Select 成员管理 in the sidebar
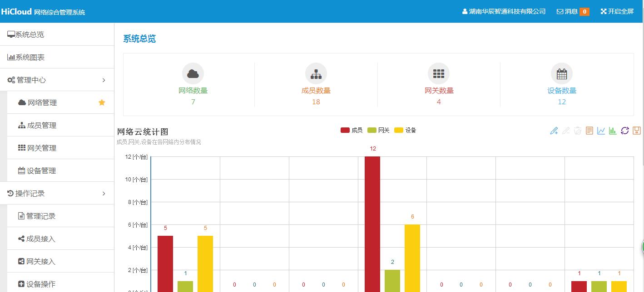The height and width of the screenshot is (292, 644). [41, 126]
